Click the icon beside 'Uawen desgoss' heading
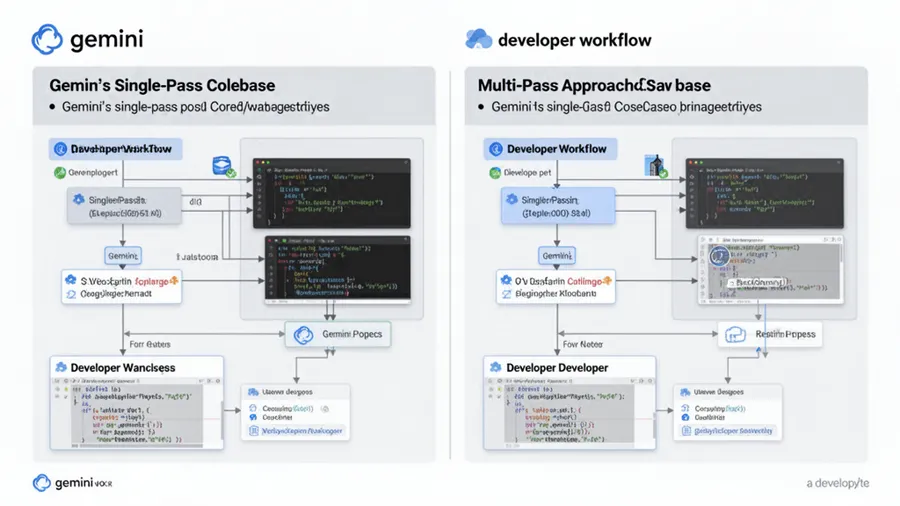 pos(253,392)
